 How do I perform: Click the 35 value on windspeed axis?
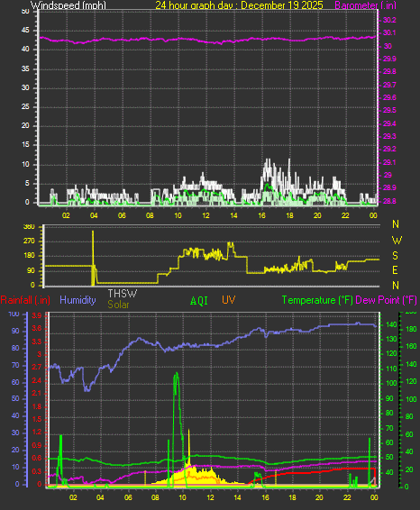[25, 68]
